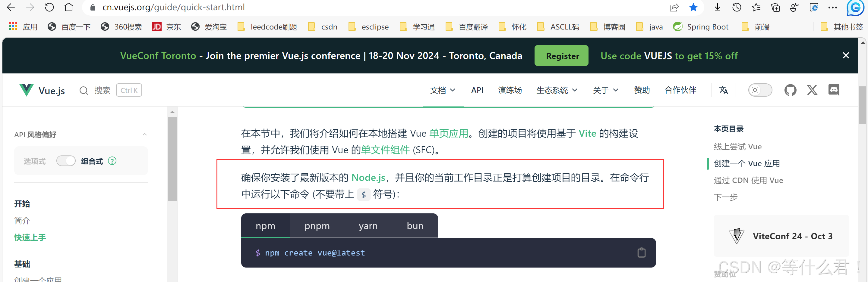This screenshot has height=282, width=868.
Task: Click the sidebar scrollbar up arrow
Action: coord(172,112)
